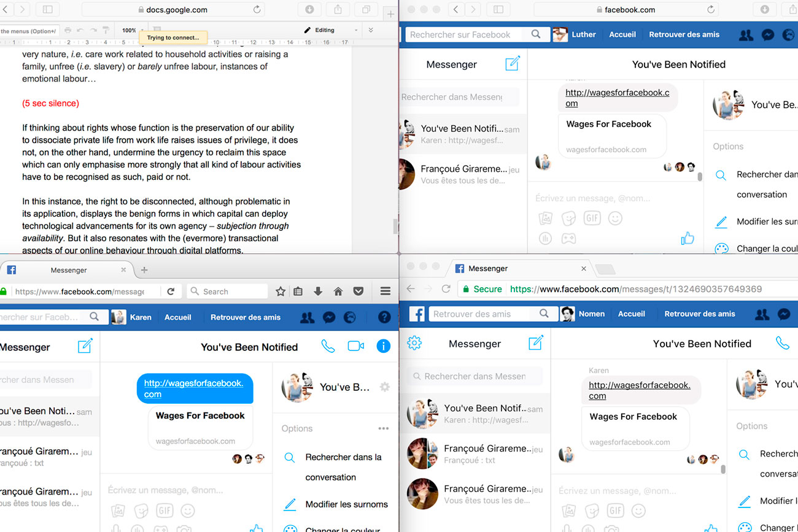Reload the page in Chrome
This screenshot has width=798, height=532.
click(446, 289)
